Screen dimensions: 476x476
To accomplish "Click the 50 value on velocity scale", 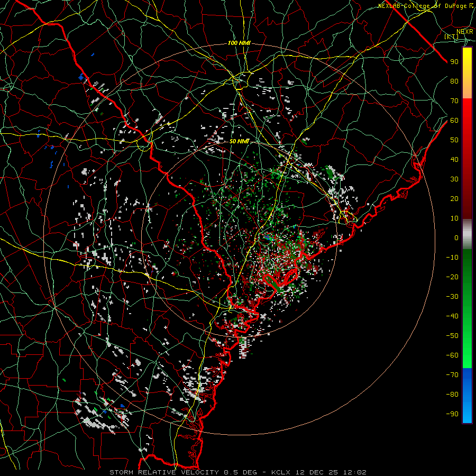I will (454, 140).
